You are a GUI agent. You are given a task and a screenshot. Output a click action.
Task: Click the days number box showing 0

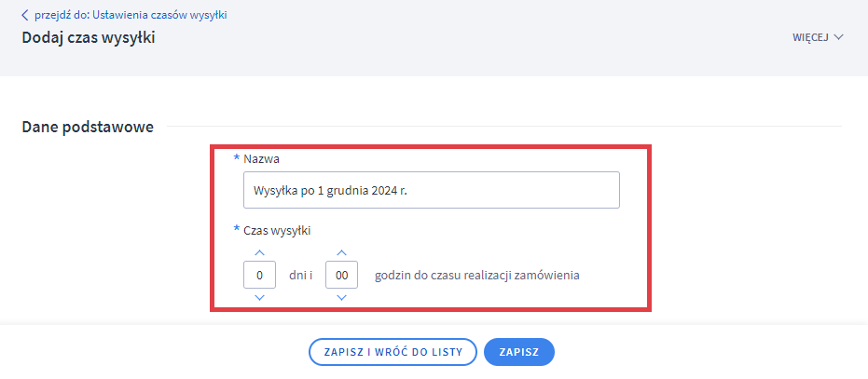pyautogui.click(x=259, y=276)
